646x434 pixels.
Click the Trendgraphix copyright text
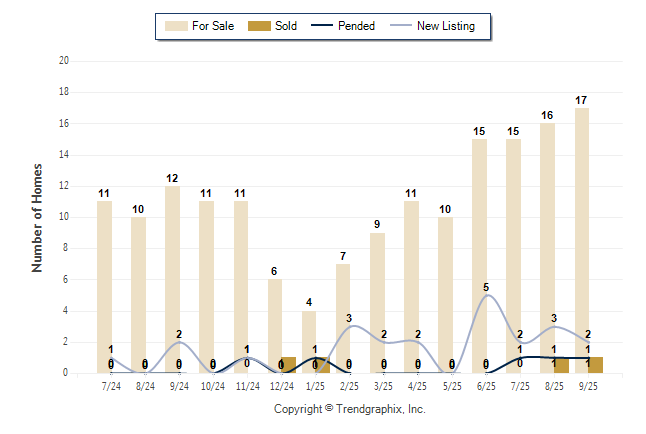point(350,409)
